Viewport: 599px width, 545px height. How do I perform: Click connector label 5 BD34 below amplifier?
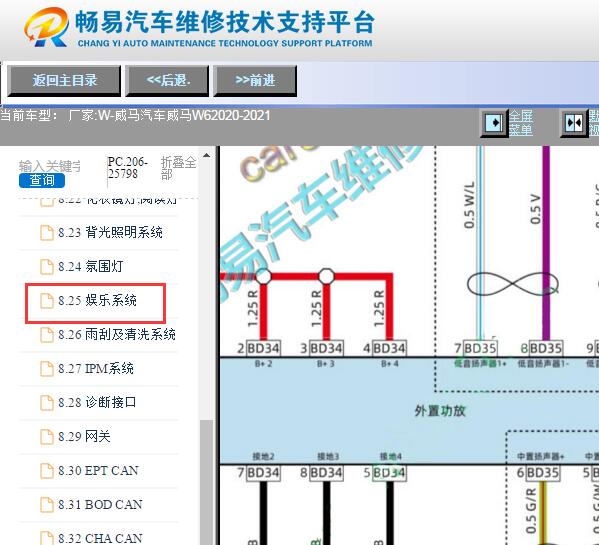coord(385,473)
